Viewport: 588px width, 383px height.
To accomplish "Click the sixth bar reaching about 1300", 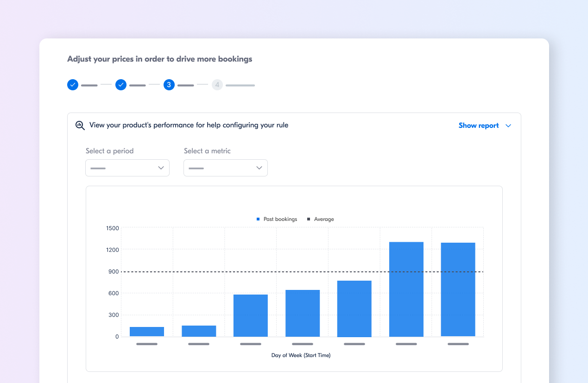I will [406, 289].
